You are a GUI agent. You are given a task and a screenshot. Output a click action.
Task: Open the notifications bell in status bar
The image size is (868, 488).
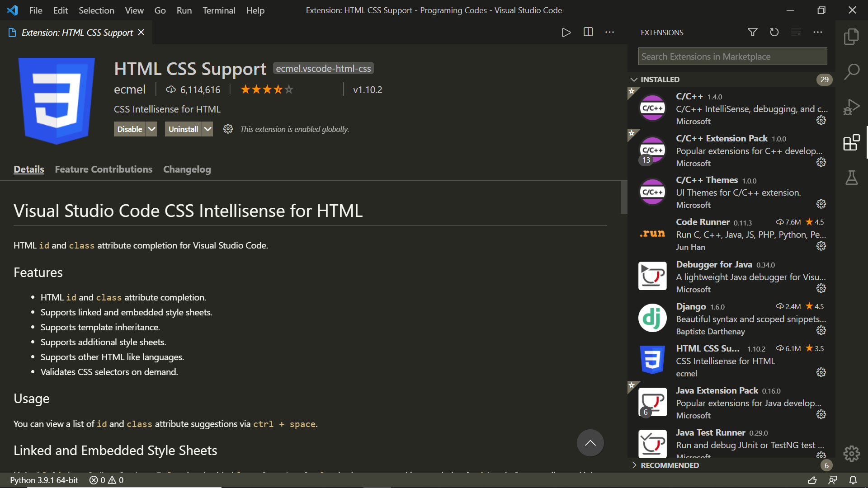[x=853, y=480]
